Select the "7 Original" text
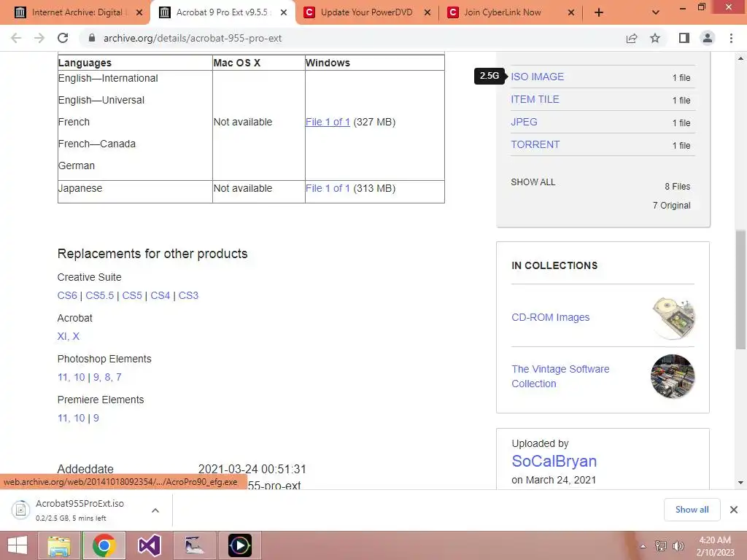 (x=671, y=205)
